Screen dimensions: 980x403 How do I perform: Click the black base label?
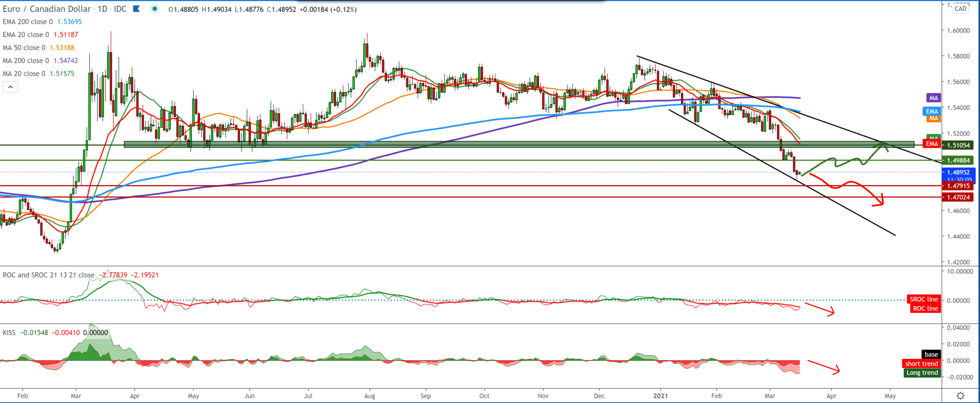(931, 355)
